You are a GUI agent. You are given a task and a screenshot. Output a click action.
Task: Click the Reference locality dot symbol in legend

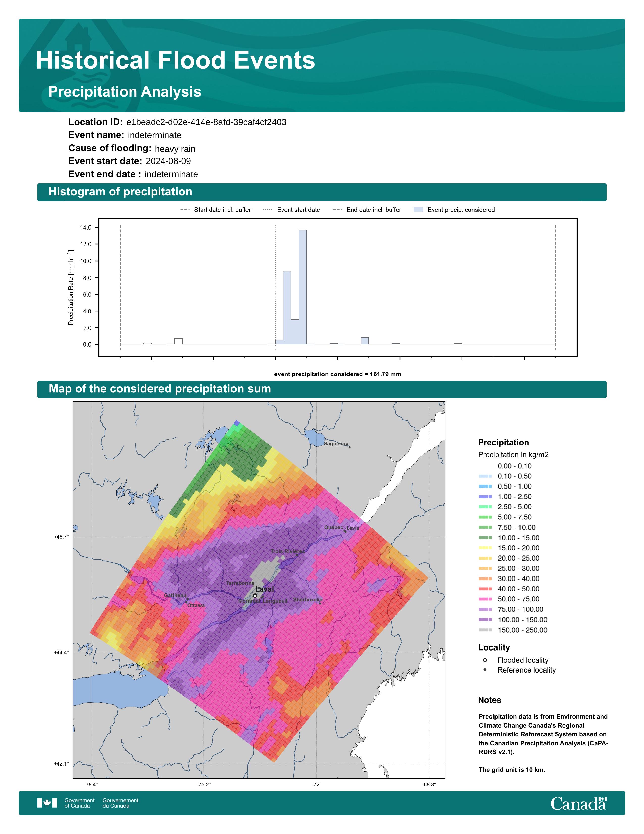point(485,670)
